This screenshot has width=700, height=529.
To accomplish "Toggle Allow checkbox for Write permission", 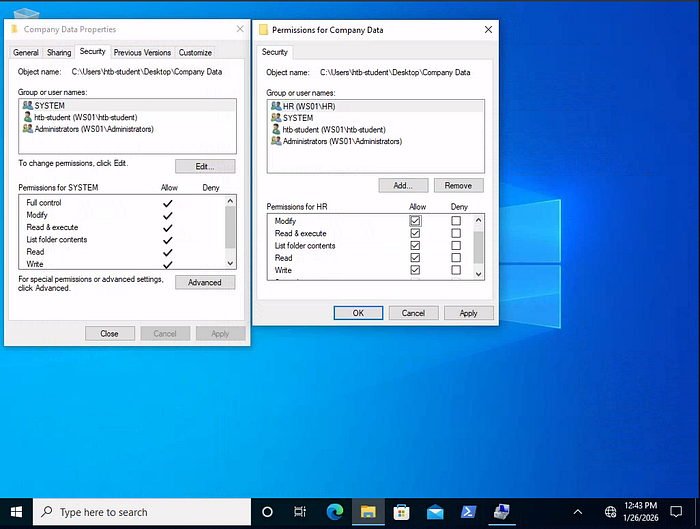I will pyautogui.click(x=415, y=270).
